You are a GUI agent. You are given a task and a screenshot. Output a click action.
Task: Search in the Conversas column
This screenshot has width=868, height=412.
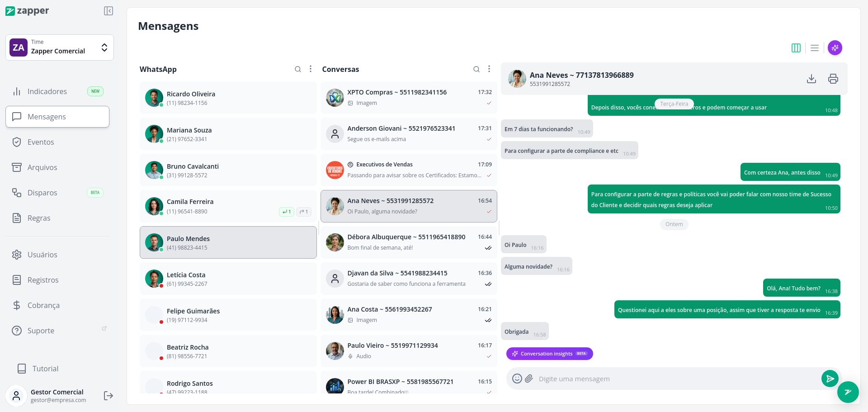(x=476, y=69)
